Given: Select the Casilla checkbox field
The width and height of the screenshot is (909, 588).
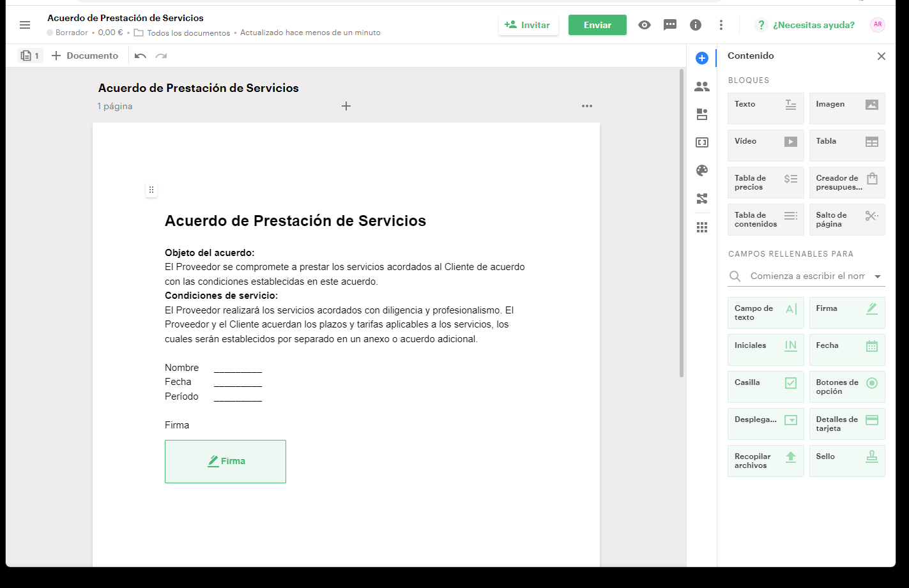Looking at the screenshot, I should (766, 387).
